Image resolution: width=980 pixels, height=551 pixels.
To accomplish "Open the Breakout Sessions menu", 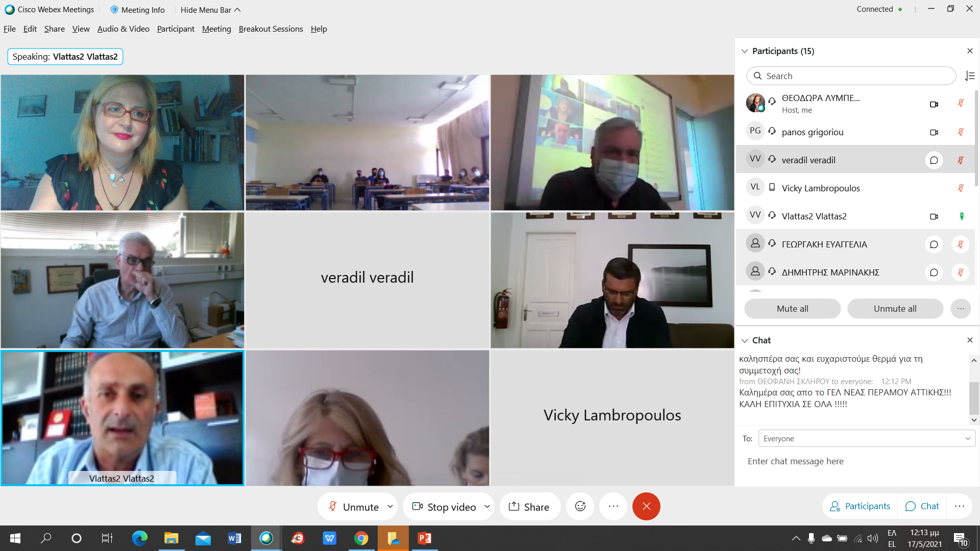I will (x=271, y=29).
